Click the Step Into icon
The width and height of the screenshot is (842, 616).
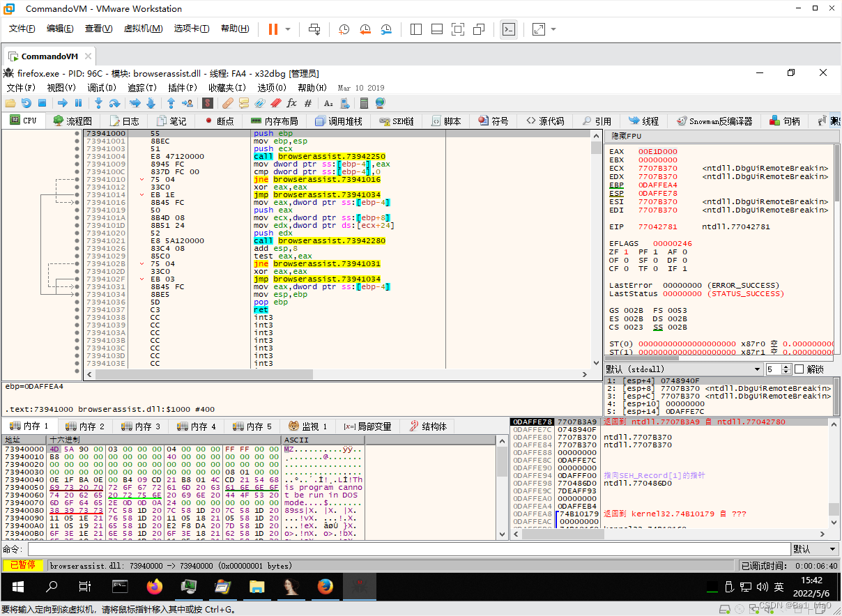[99, 103]
